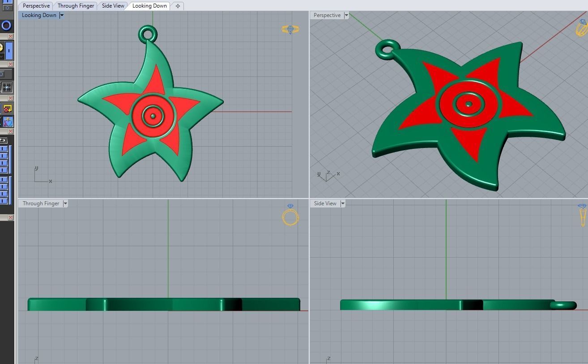Click the ring icon in Through Finger viewport
The width and height of the screenshot is (588, 364).
click(290, 215)
